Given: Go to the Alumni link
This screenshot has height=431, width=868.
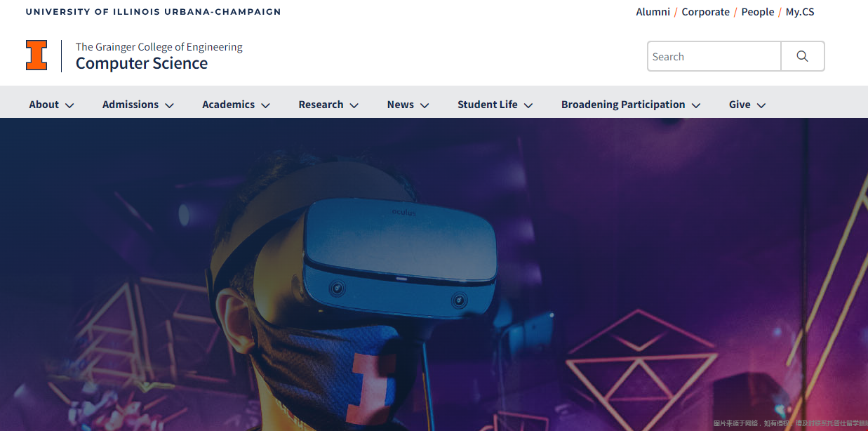Looking at the screenshot, I should [x=653, y=12].
